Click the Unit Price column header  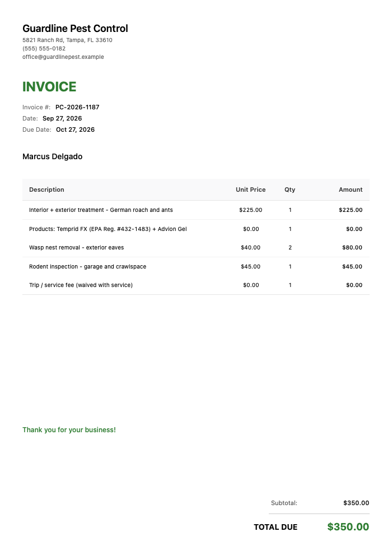251,189
